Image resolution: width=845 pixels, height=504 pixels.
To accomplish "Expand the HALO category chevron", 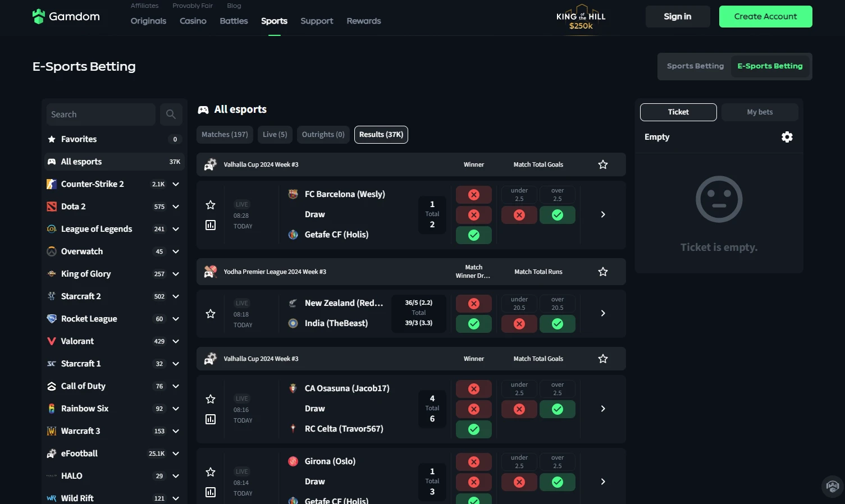I will [x=176, y=476].
